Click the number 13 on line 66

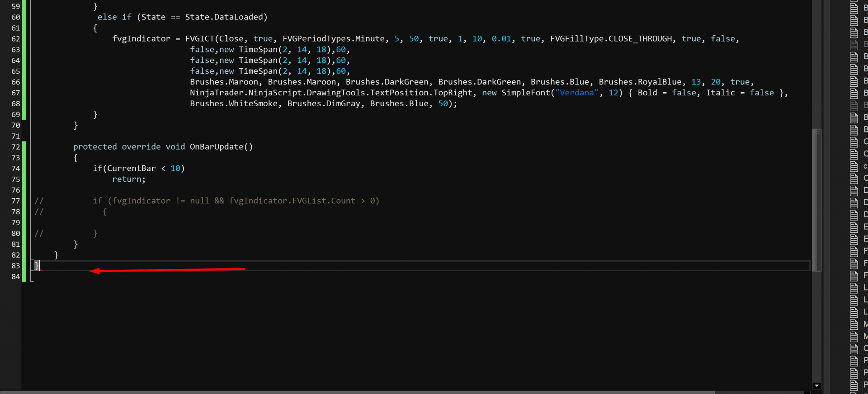(696, 82)
